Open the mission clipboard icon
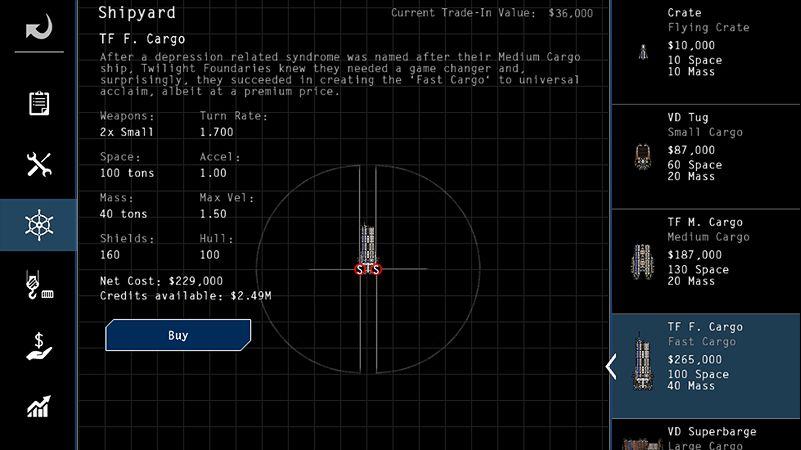The image size is (801, 450). (x=39, y=104)
